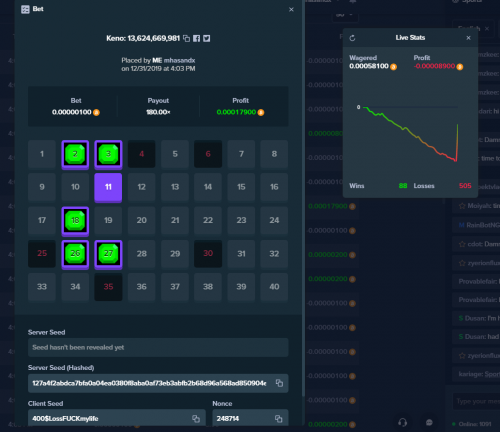Close the Live Stats panel
This screenshot has width=500, height=432.
click(x=468, y=38)
